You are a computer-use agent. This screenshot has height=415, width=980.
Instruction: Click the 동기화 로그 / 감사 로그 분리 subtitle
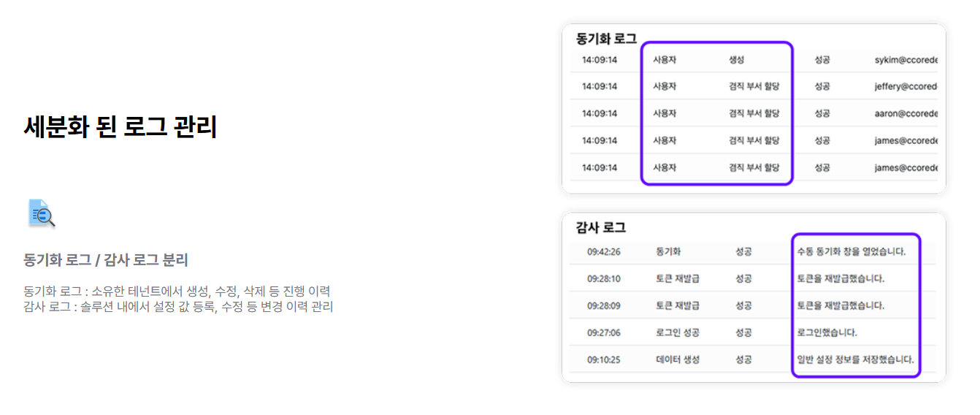point(106,259)
